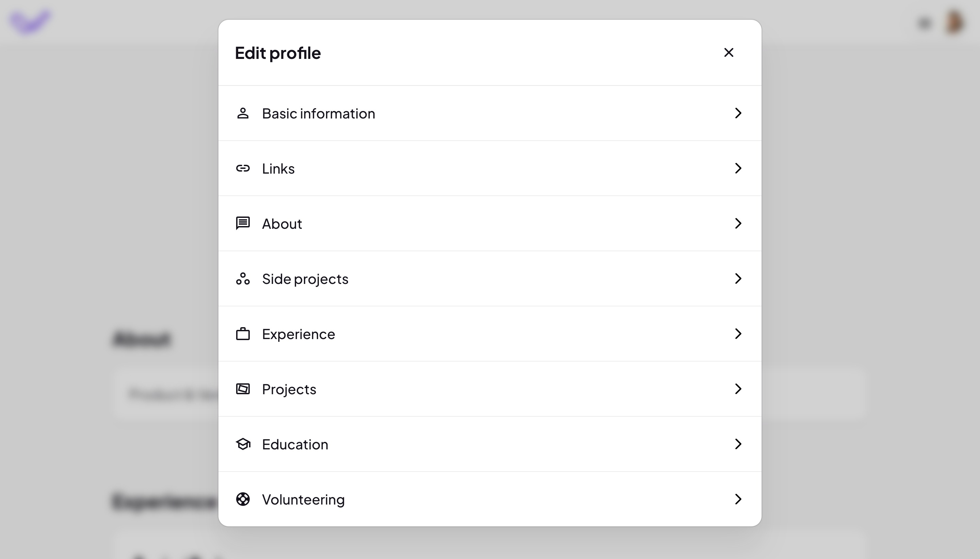This screenshot has height=559, width=980.
Task: Expand the About section chevron arrow
Action: coord(737,223)
